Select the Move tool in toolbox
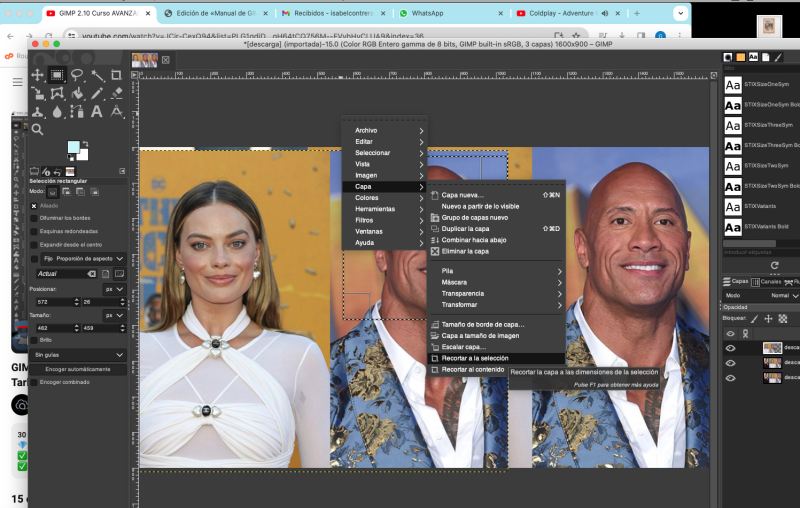Image resolution: width=800 pixels, height=508 pixels. point(38,75)
